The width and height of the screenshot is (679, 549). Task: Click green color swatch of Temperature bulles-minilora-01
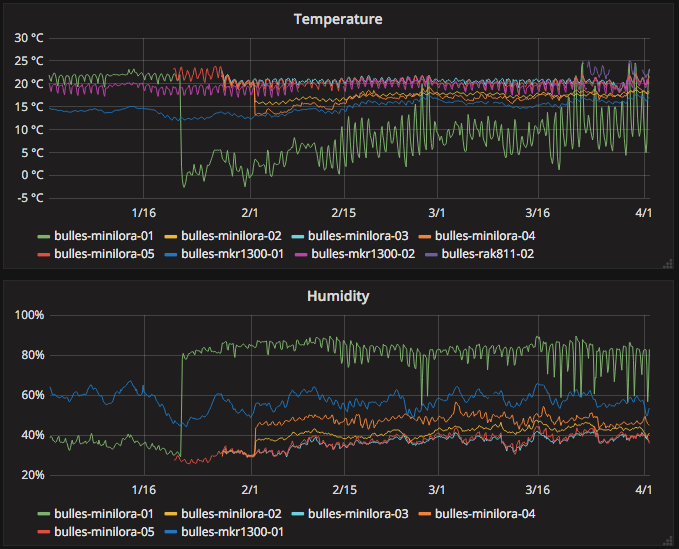(44, 236)
